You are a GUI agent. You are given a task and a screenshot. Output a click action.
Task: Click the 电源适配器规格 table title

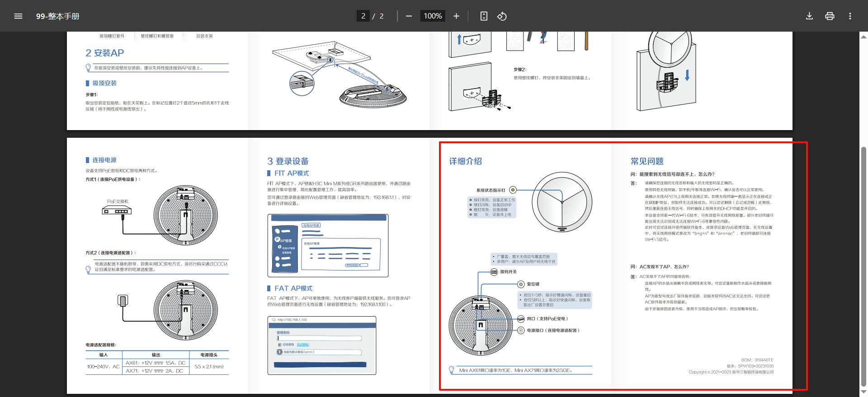tap(101, 345)
